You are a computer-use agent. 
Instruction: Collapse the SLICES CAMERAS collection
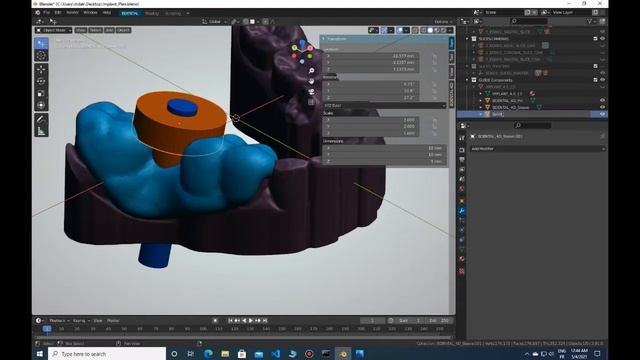pyautogui.click(x=467, y=39)
